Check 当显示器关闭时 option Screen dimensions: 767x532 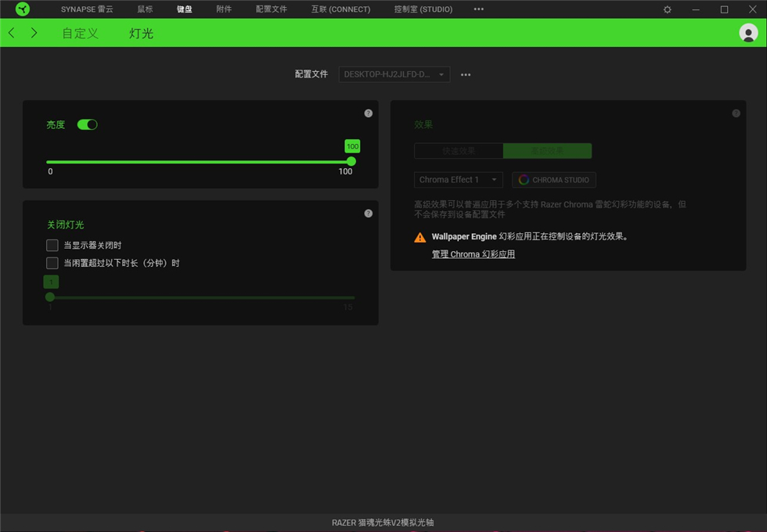[x=52, y=245]
